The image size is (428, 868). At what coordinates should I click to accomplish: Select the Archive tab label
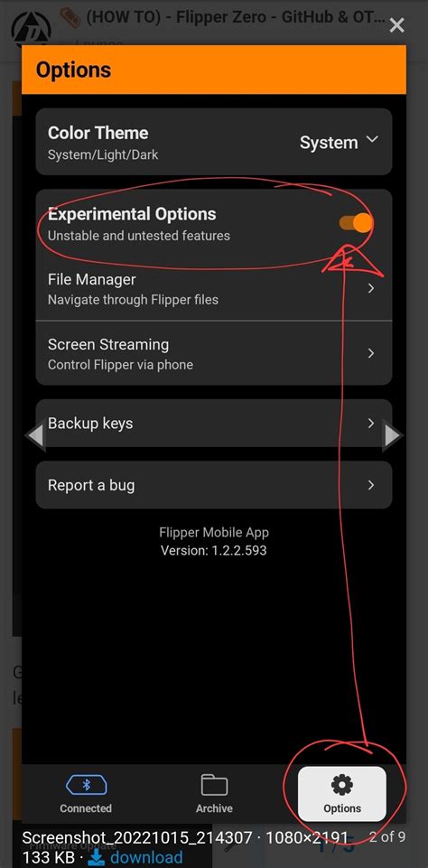(214, 808)
